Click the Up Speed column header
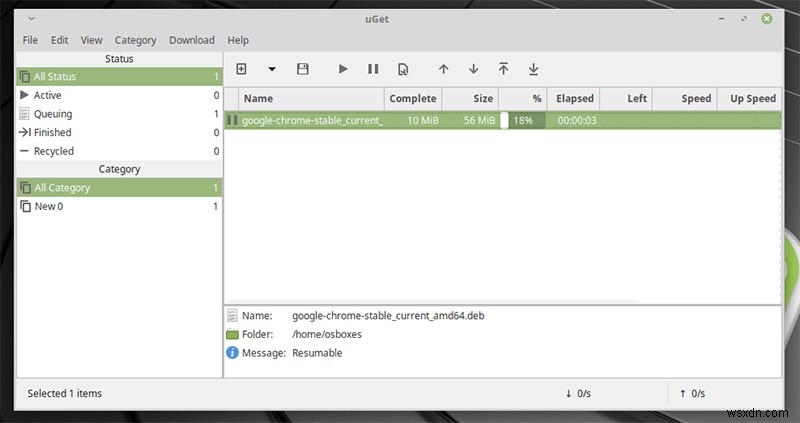This screenshot has height=423, width=800. (749, 98)
